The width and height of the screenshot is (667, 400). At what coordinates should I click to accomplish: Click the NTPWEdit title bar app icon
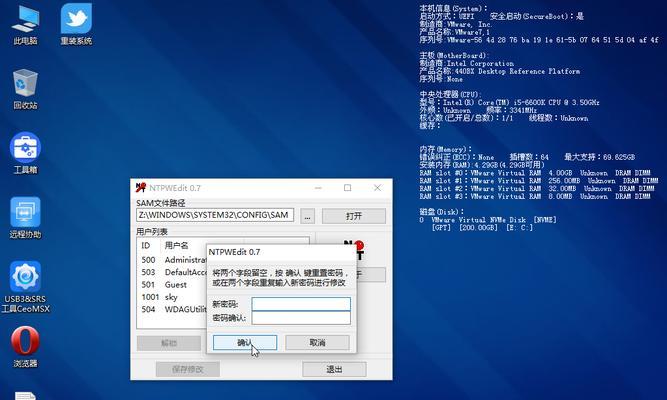141,188
